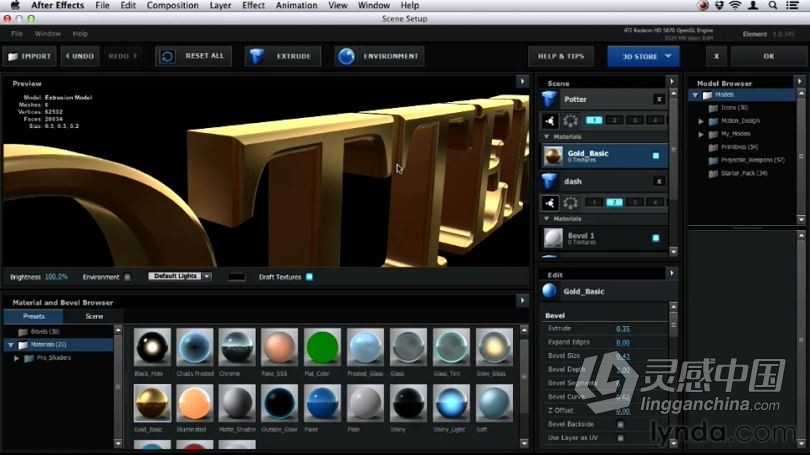Click the Undo button
Screen dimensions: 810x455
pos(80,56)
